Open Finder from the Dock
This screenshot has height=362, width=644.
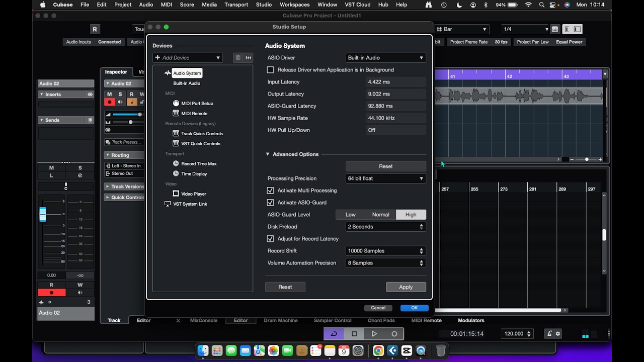(203, 350)
